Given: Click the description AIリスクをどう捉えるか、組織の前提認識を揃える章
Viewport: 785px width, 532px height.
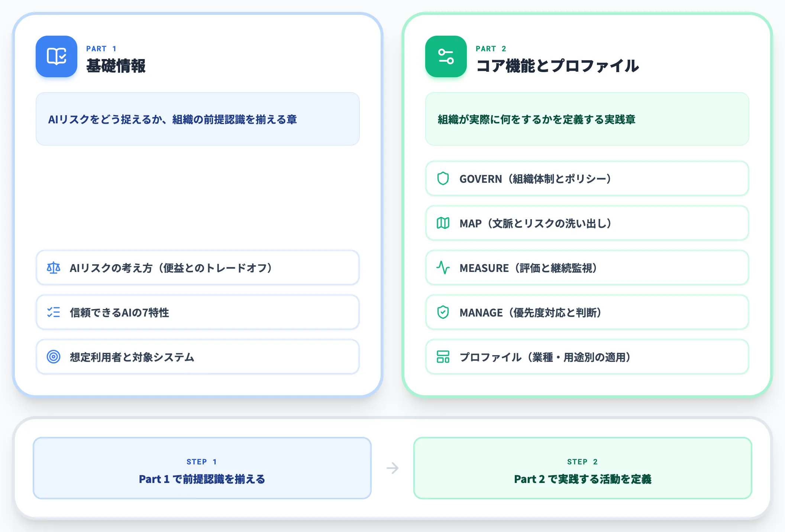Looking at the screenshot, I should click(x=172, y=120).
